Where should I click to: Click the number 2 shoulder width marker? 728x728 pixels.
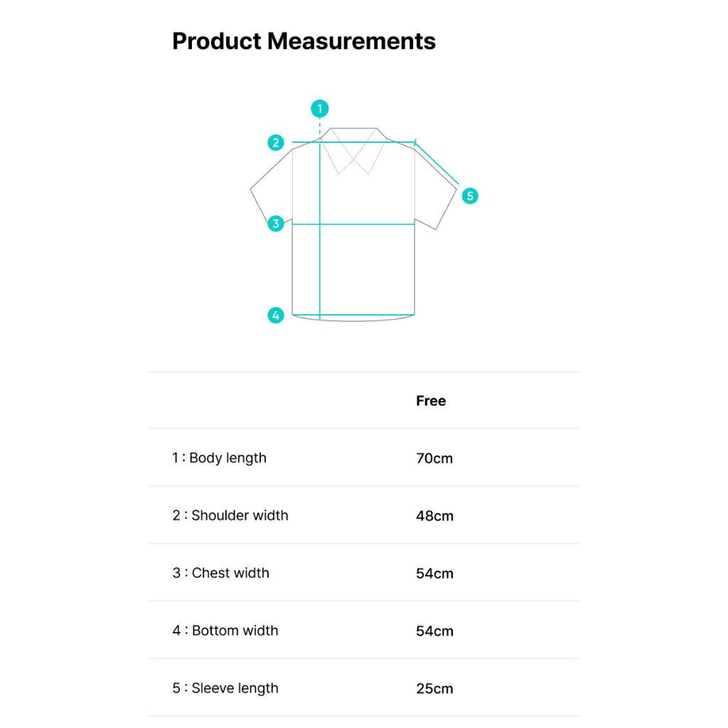[x=276, y=142]
